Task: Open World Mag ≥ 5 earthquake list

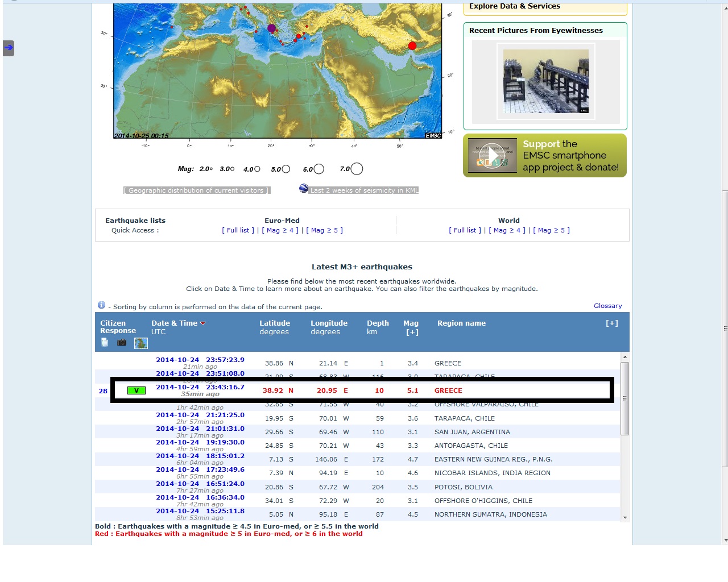Action: [551, 230]
